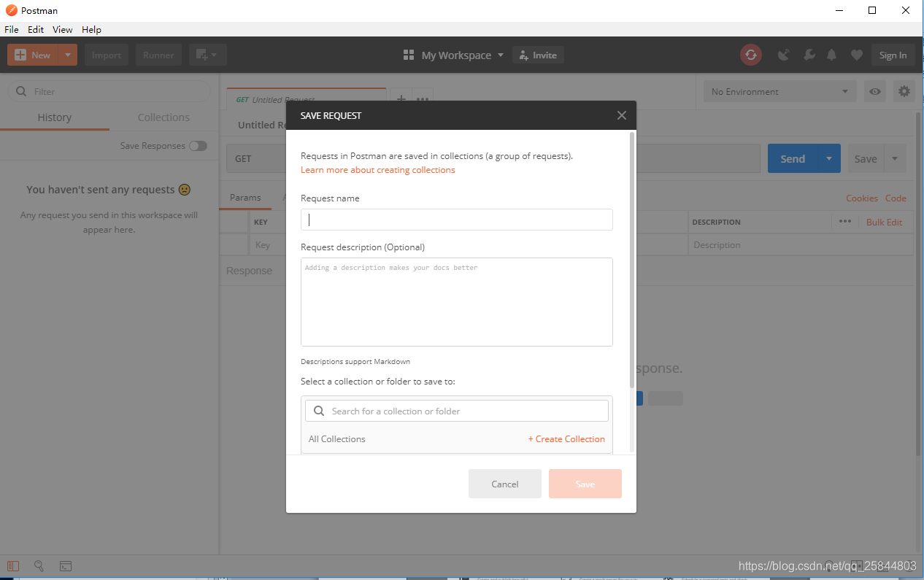Open the Postman console icon in status bar
The image size is (924, 580).
pyautogui.click(x=66, y=566)
